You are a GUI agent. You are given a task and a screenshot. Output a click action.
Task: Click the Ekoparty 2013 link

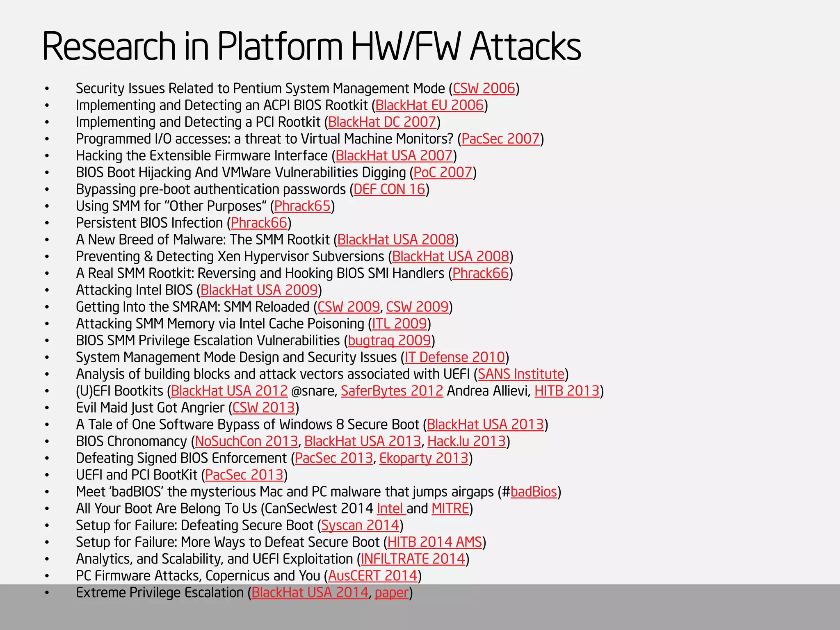tap(424, 459)
